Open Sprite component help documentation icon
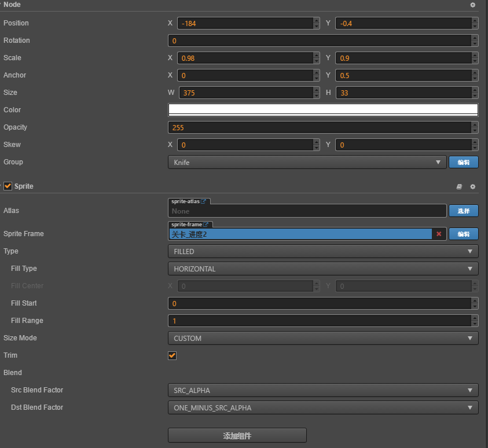Viewport: 488px width, 448px height. 459,186
